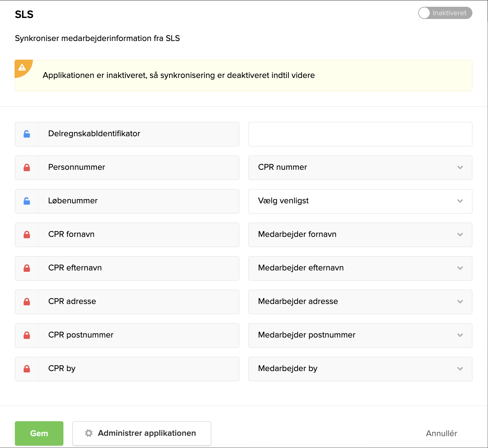
Task: Click the blue unlock icon beside DelregnskabIdentifikator
Action: [x=27, y=134]
